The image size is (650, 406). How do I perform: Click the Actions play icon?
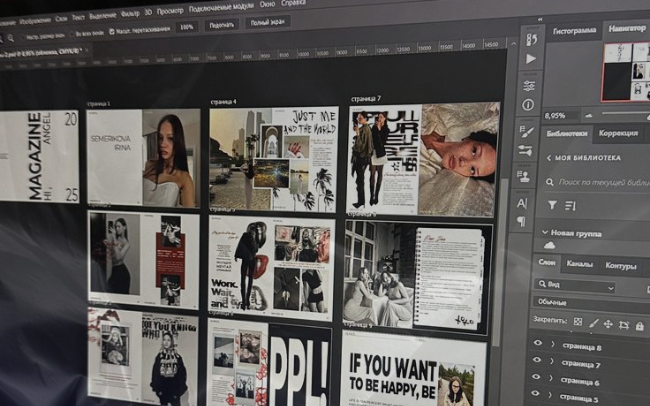point(530,58)
